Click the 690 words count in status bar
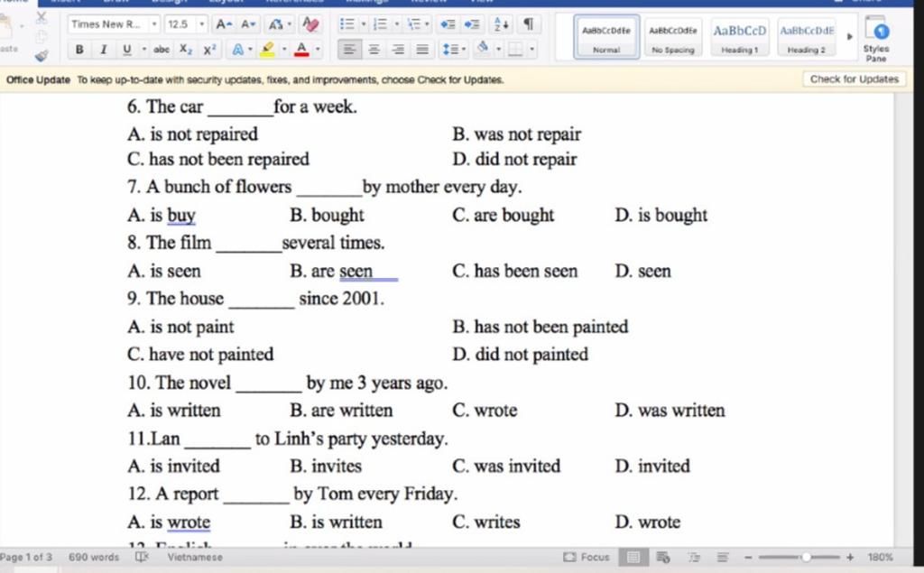 tap(94, 557)
